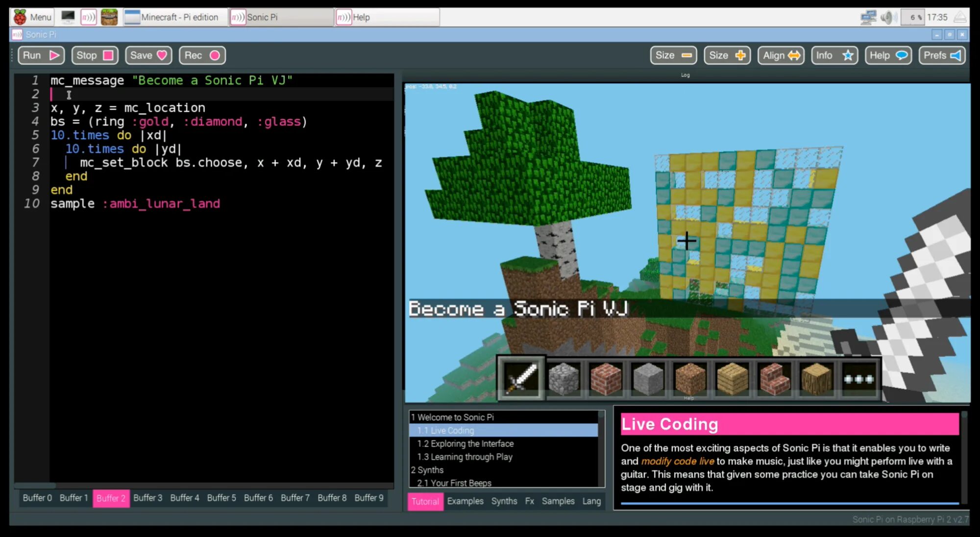Open '2 Synths' tutorial section

[x=427, y=470]
